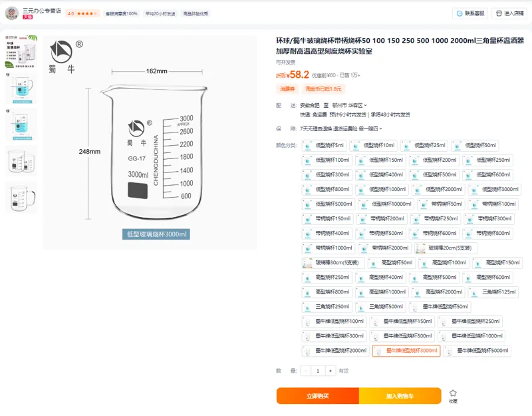Click the favorite star icon
The width and height of the screenshot is (532, 416).
tap(453, 393)
